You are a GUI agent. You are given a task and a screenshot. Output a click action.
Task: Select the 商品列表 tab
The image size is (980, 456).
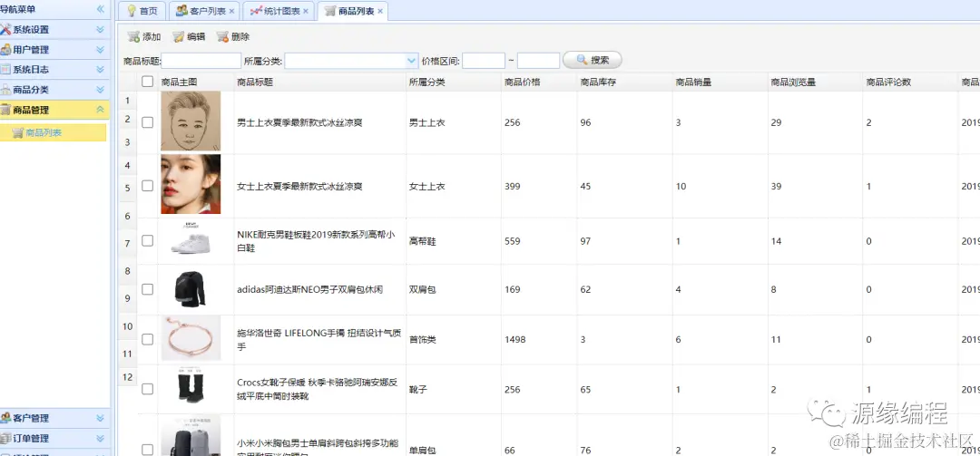pyautogui.click(x=353, y=11)
